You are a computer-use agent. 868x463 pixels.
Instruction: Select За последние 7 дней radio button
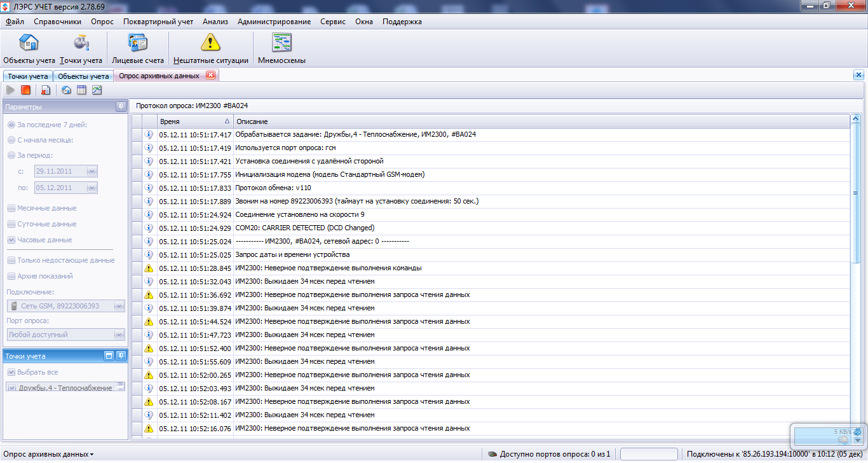click(11, 125)
